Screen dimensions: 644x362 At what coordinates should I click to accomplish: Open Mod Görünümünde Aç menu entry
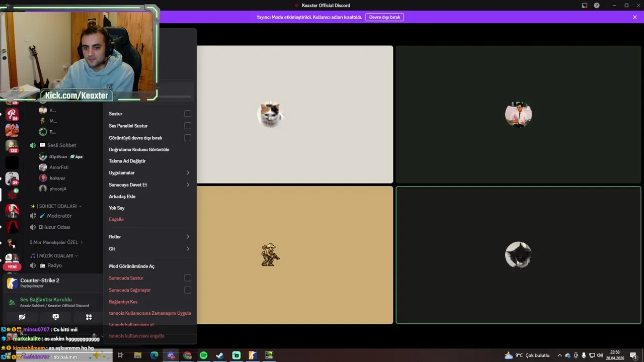click(x=149, y=266)
